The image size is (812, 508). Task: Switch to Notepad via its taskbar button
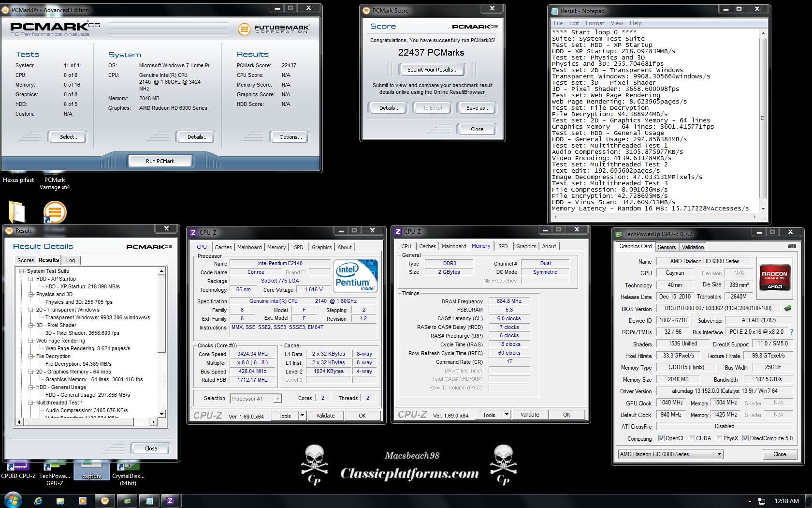tap(149, 501)
